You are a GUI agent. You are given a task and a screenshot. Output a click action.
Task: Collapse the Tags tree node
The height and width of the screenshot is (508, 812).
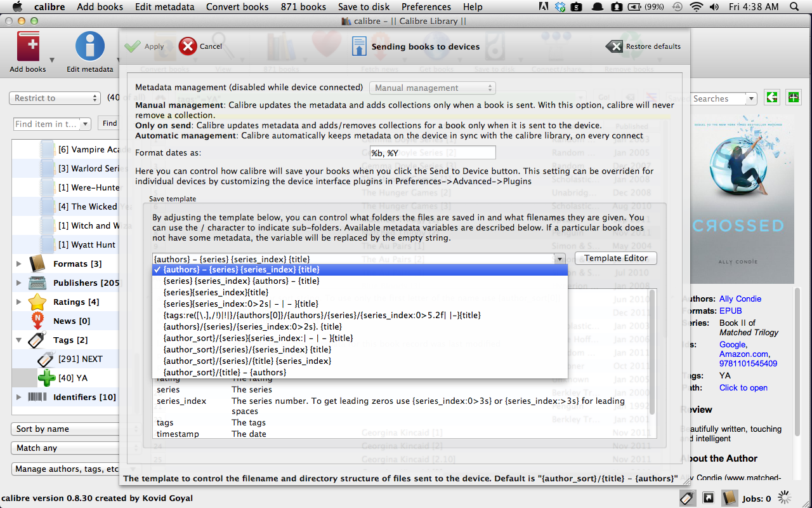point(19,340)
